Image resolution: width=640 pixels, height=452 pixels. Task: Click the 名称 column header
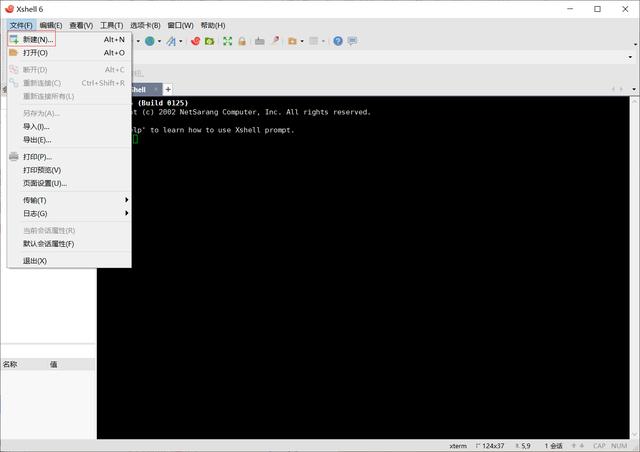(10, 364)
